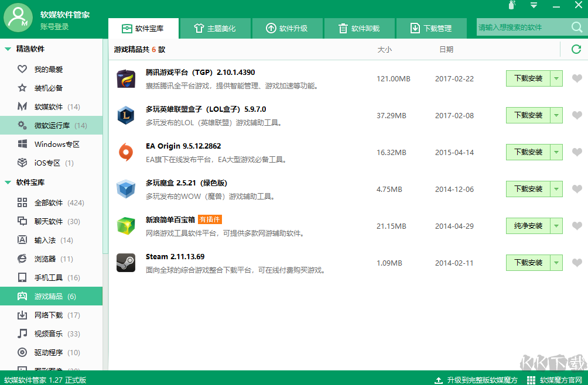Open the skin/theme bottle icon in title bar

tap(512, 5)
